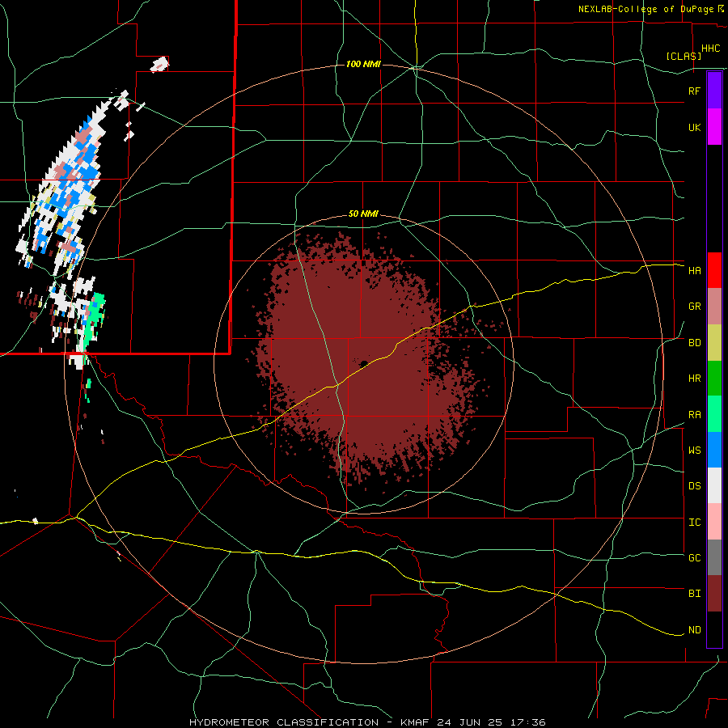
Task: Click the UK magenta legend swatch
Action: (714, 127)
